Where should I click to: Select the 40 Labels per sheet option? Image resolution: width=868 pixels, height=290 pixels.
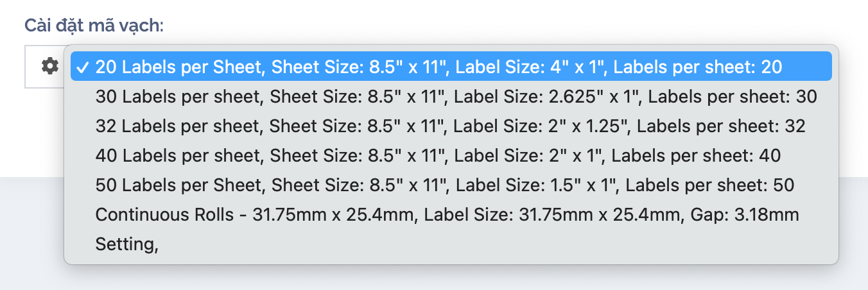[438, 156]
